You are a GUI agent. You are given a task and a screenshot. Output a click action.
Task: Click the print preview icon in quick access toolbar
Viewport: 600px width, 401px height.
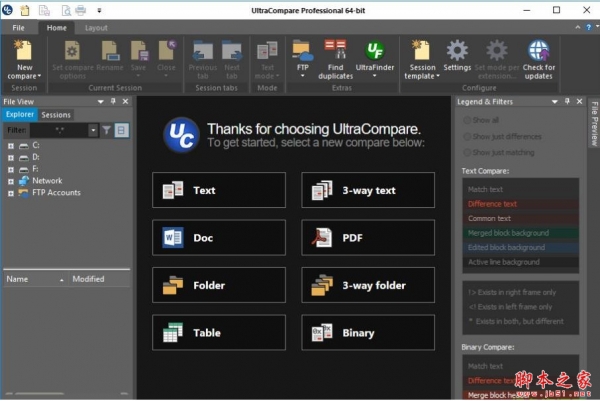tap(66, 10)
